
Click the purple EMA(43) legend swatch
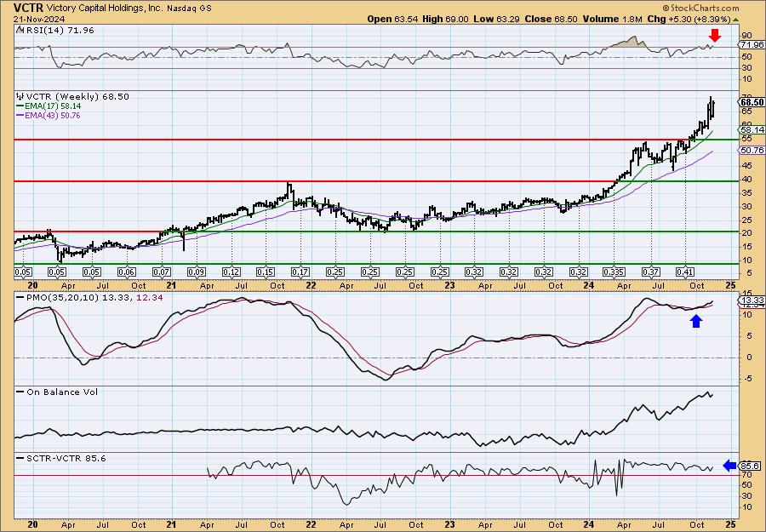(20, 116)
